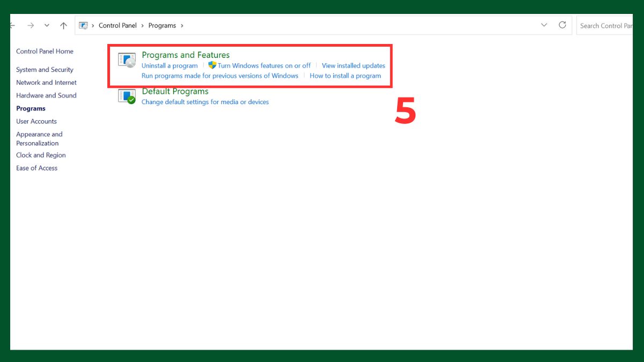Open View installed updates link
Screen dimensions: 644x362
point(354,65)
